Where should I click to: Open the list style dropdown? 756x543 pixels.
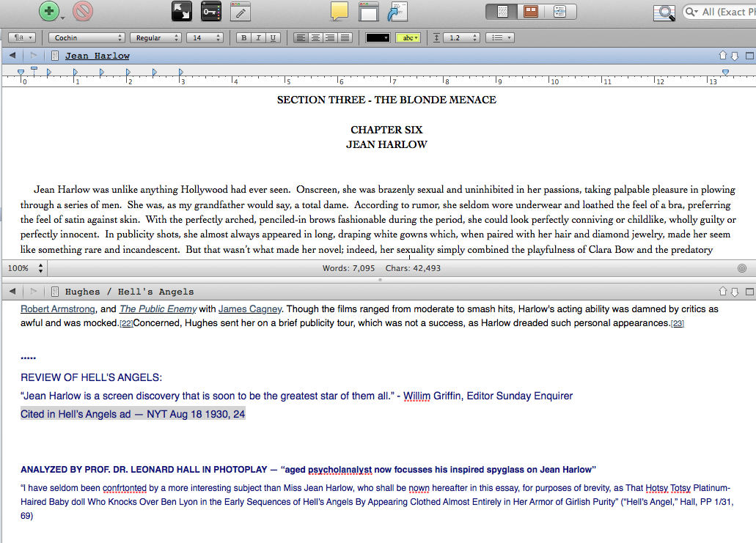tap(500, 37)
